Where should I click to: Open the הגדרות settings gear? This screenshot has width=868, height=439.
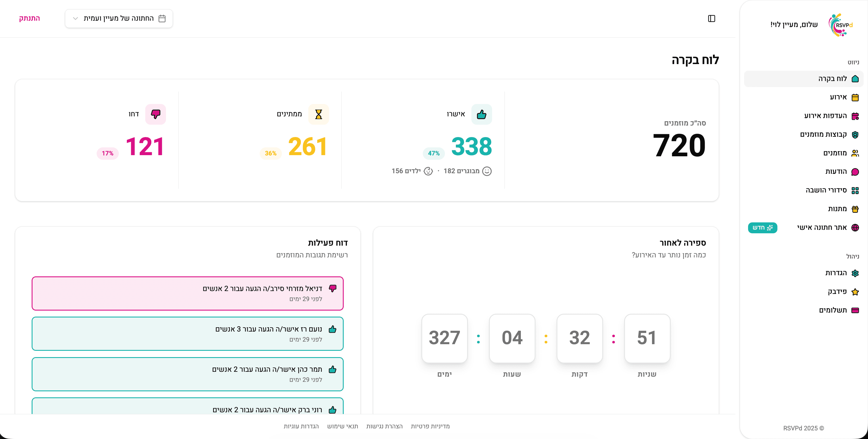tap(855, 273)
